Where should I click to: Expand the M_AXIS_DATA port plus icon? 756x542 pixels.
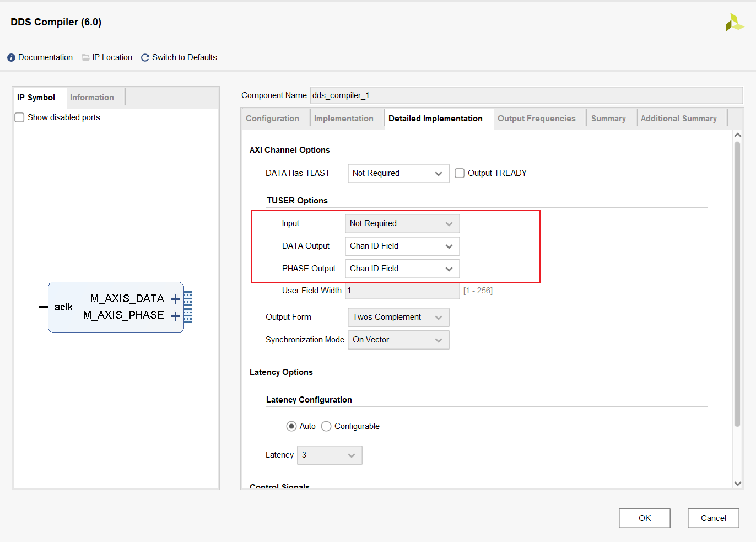175,299
